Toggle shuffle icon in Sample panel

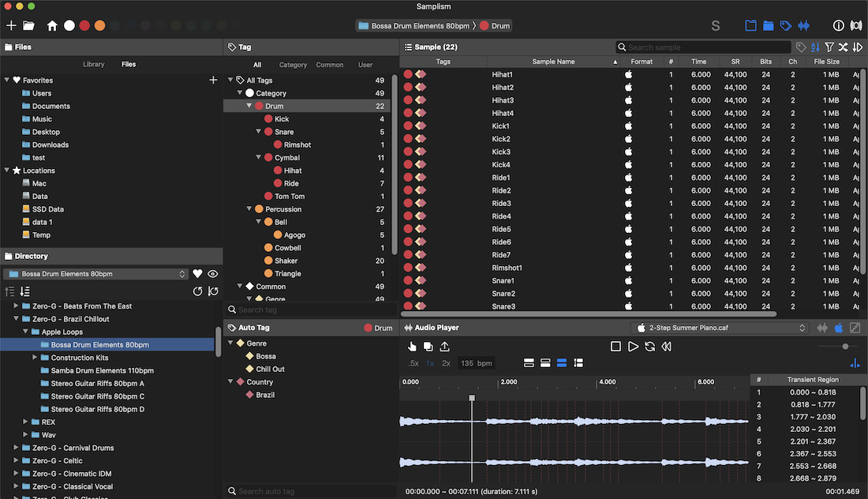pyautogui.click(x=843, y=47)
